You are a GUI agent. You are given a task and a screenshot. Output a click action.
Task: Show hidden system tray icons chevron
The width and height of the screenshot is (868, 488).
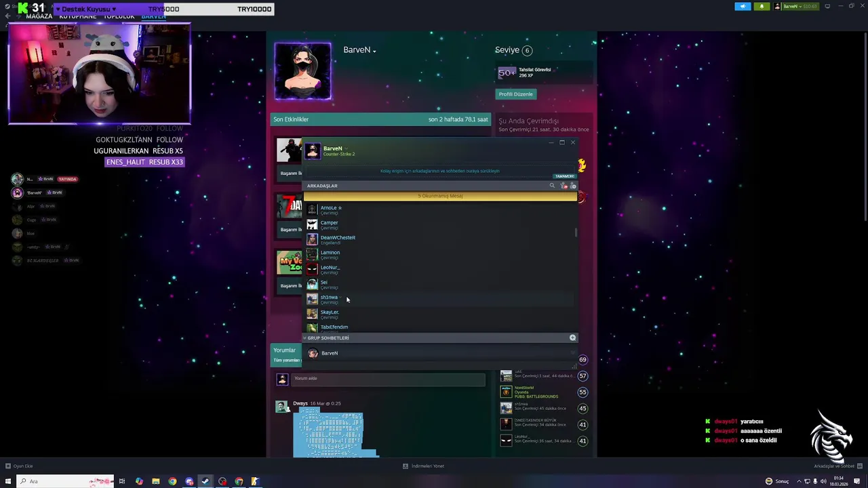click(x=798, y=481)
